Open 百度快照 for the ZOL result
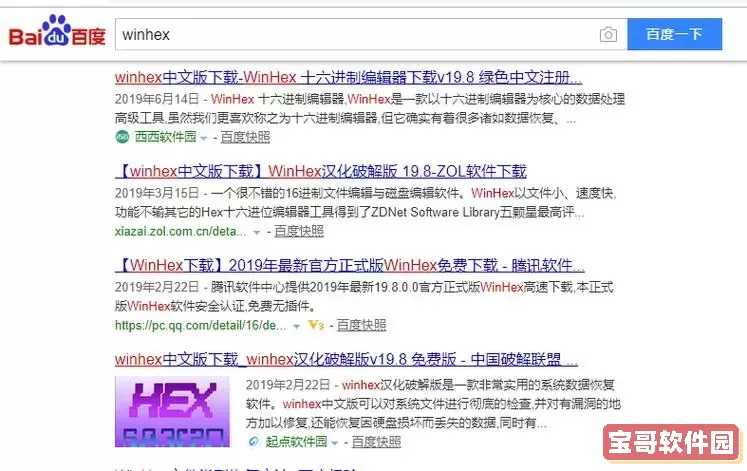This screenshot has width=747, height=471. coord(299,231)
